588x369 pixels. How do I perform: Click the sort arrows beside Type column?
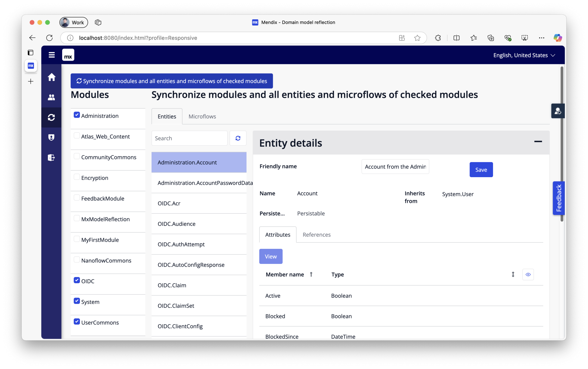click(513, 275)
